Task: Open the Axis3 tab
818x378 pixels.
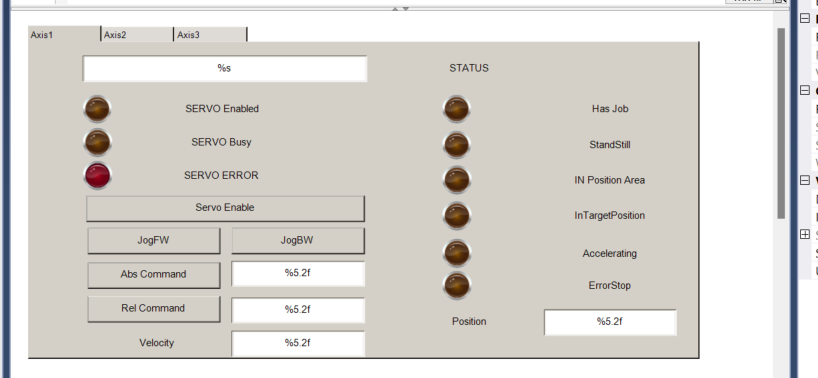Action: (x=210, y=34)
